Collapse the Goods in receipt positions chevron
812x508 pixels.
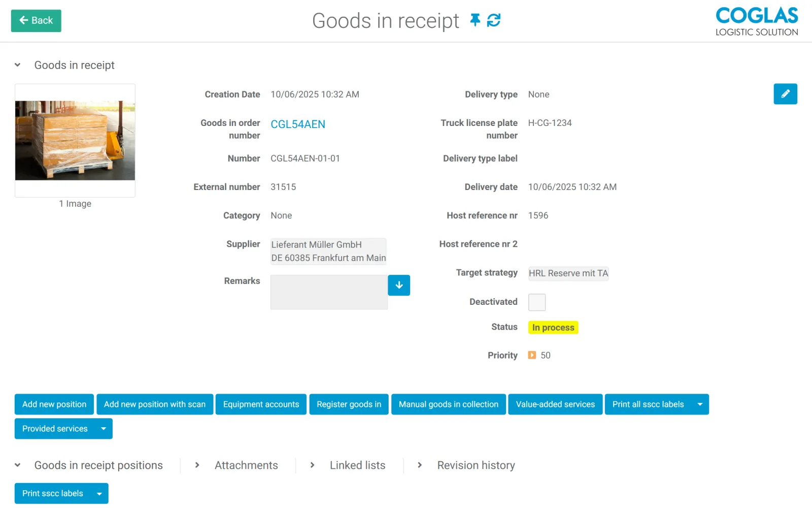pyautogui.click(x=18, y=465)
